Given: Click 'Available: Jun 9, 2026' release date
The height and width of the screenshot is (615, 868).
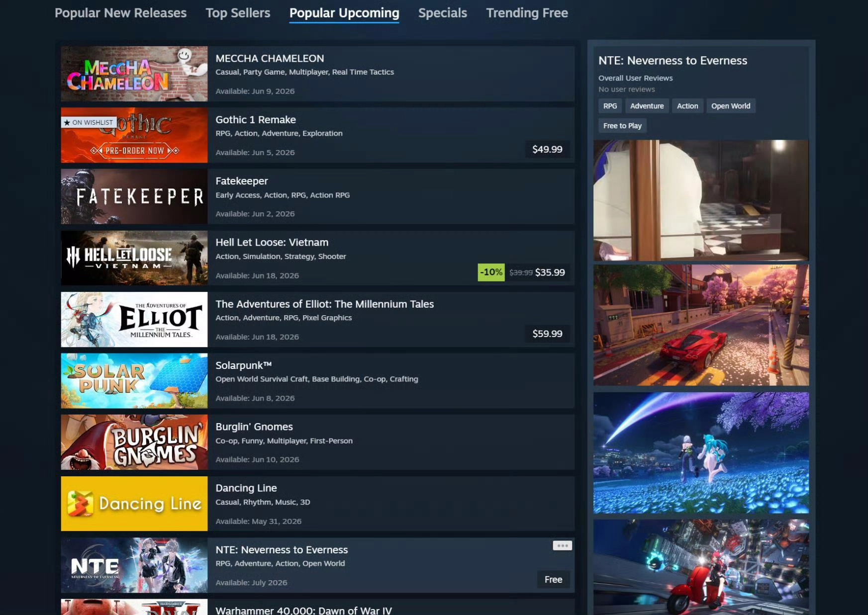Looking at the screenshot, I should coord(255,91).
